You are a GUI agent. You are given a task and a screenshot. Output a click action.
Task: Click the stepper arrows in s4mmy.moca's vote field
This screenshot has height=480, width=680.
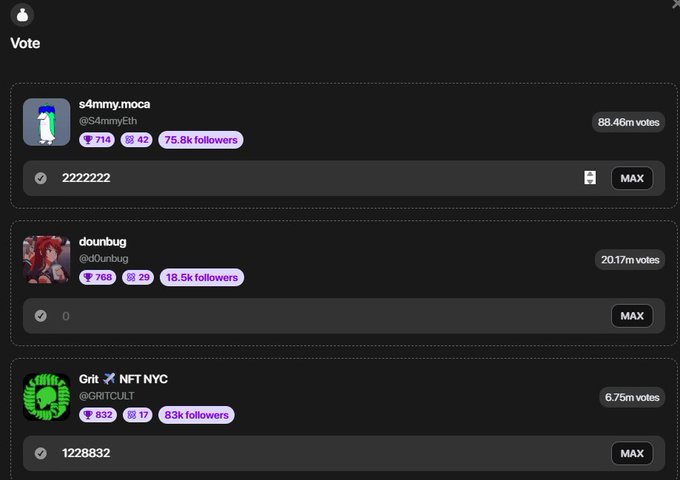pos(590,178)
